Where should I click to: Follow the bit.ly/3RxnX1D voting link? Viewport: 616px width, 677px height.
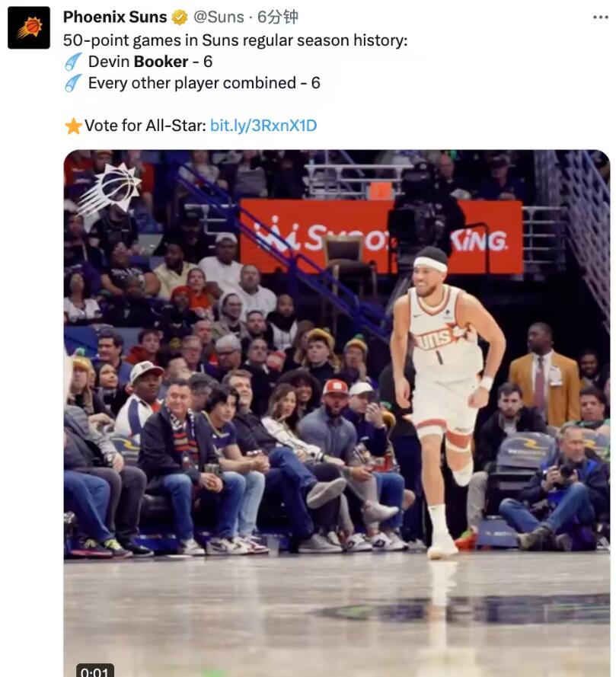pyautogui.click(x=263, y=126)
